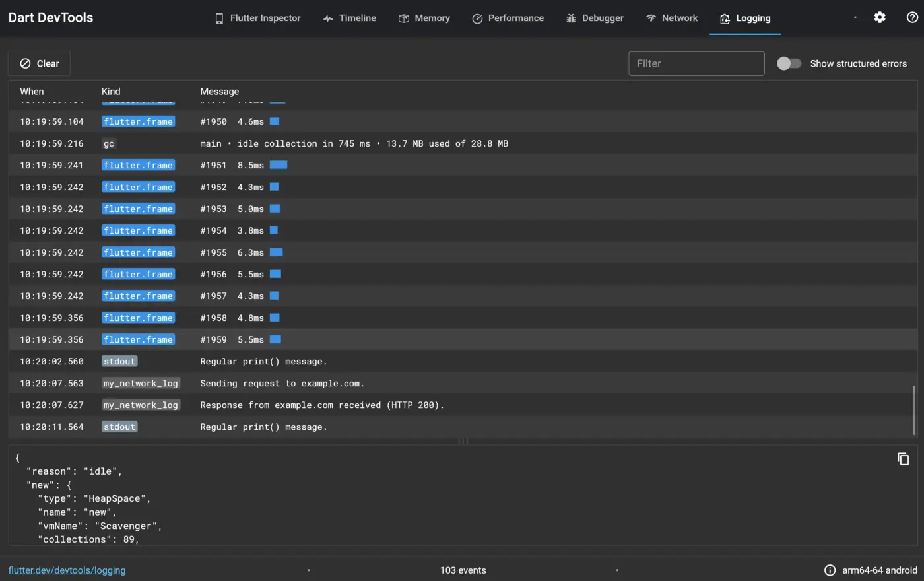The height and width of the screenshot is (581, 924).
Task: Click the Debugger bug icon
Action: 571,18
